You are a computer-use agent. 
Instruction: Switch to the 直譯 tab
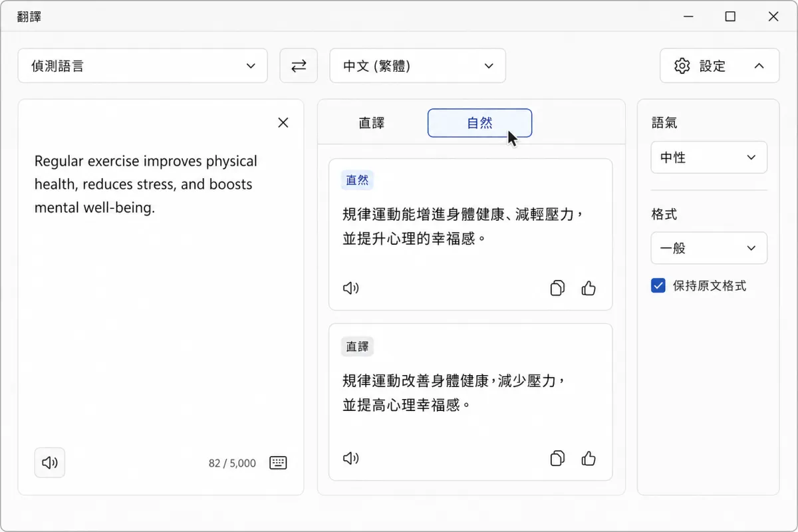click(372, 123)
